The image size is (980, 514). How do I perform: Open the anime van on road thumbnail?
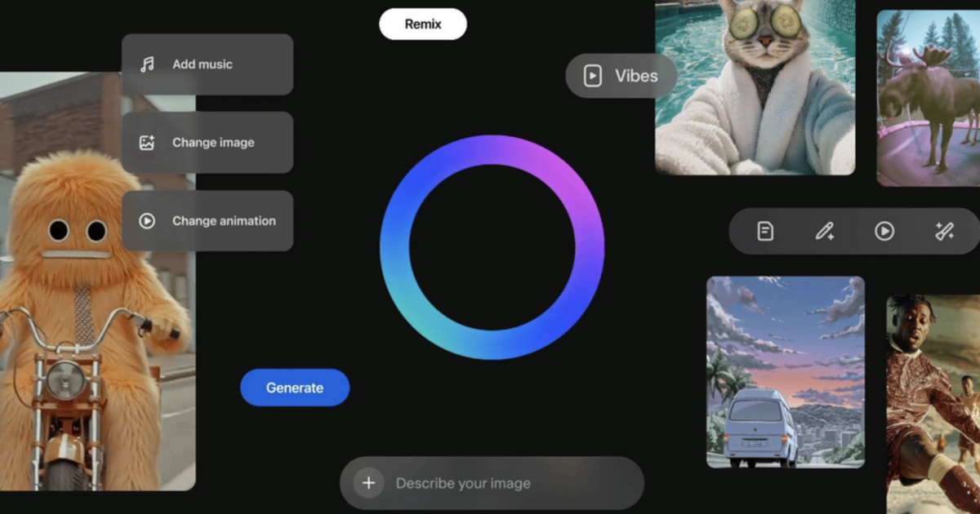[x=785, y=372]
